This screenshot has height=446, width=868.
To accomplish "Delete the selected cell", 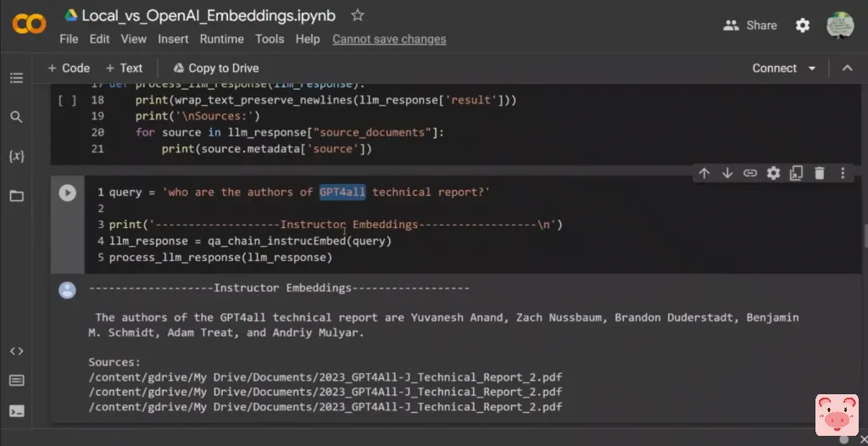I will [820, 174].
